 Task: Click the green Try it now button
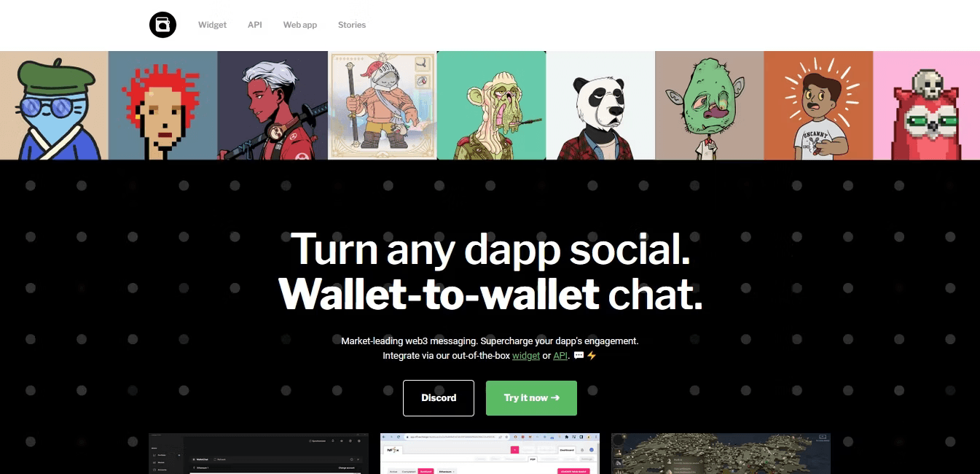(531, 398)
